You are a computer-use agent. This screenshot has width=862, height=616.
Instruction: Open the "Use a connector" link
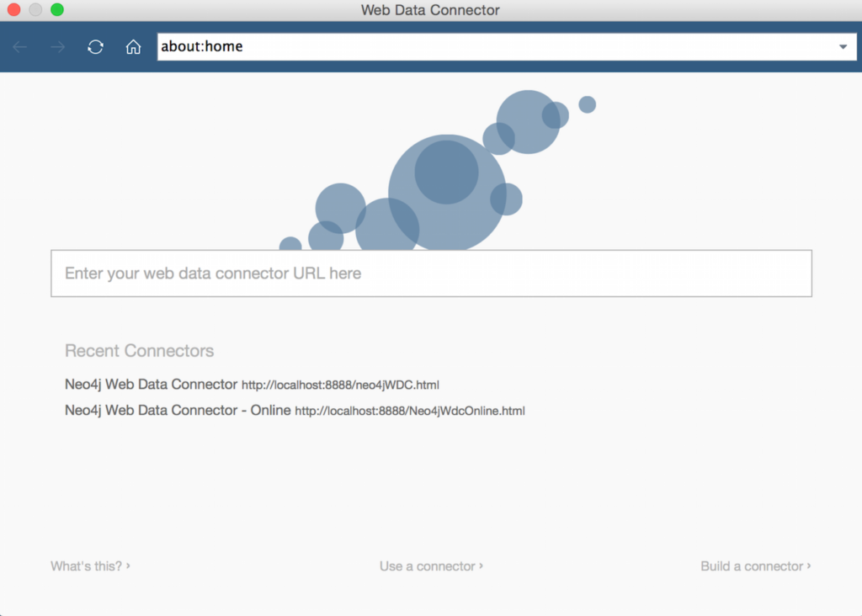click(426, 566)
